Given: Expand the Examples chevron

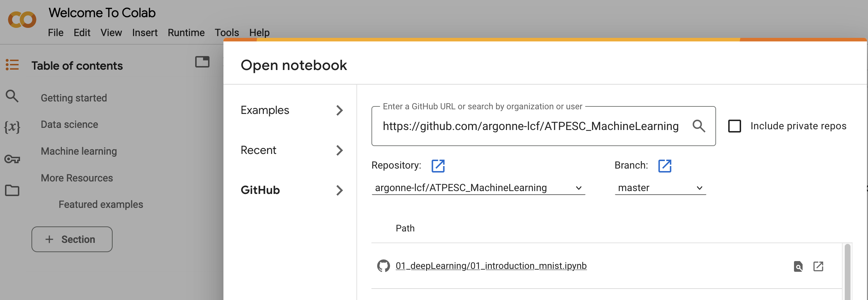Looking at the screenshot, I should pos(340,110).
